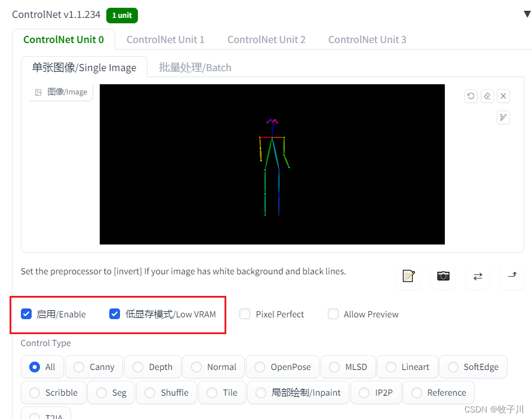This screenshot has width=532, height=419.
Task: Select the Scribble control type
Action: [x=54, y=393]
